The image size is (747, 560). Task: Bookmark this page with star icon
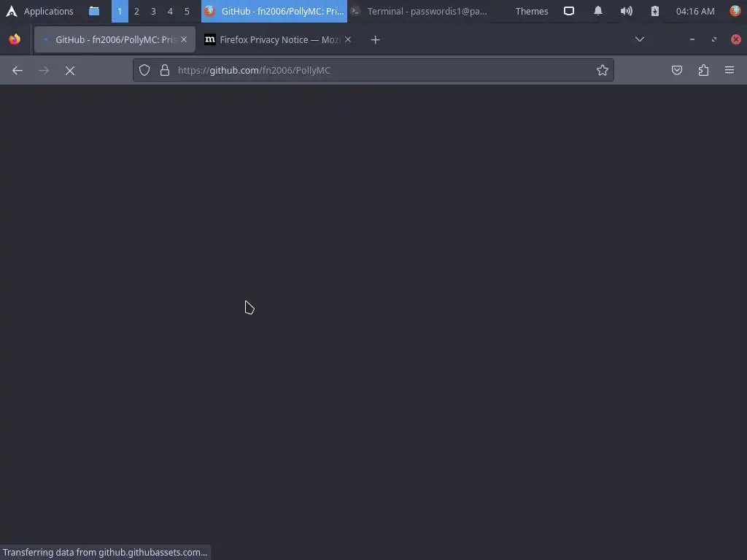pyautogui.click(x=602, y=71)
